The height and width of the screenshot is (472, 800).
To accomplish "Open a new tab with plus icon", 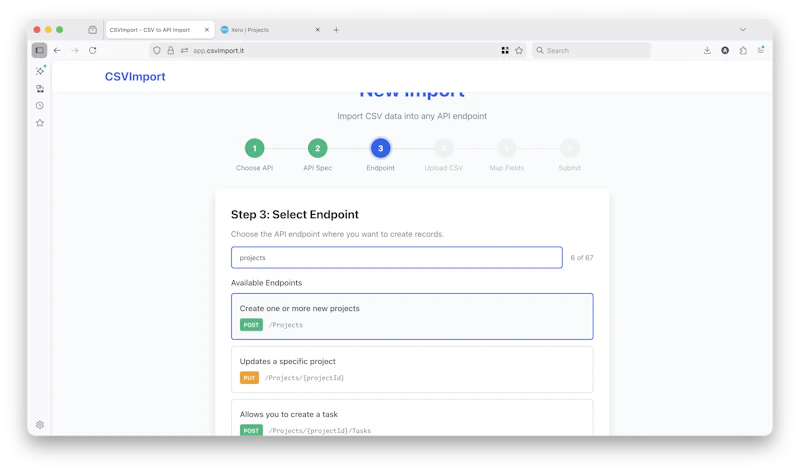I will point(336,30).
